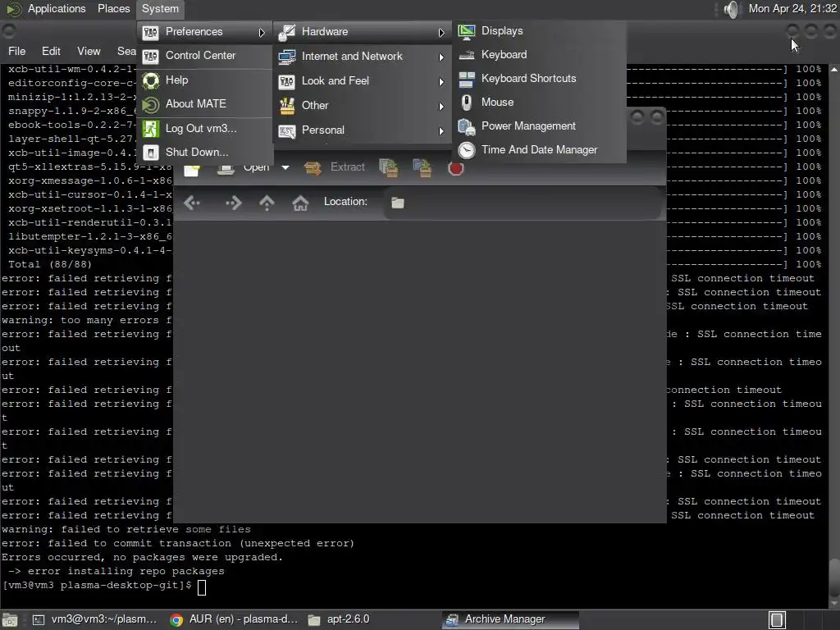The image size is (840, 630).
Task: Switch to the vm3 terminal taskbar item
Action: point(95,619)
